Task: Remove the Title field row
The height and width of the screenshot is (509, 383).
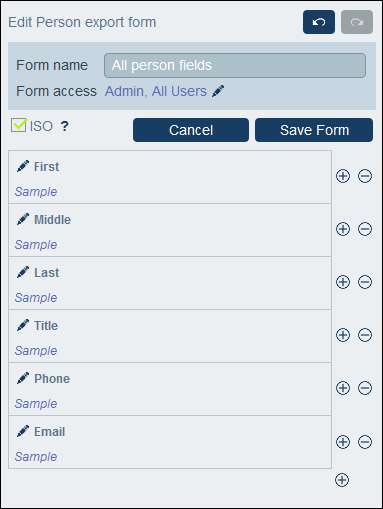Action: click(x=365, y=335)
